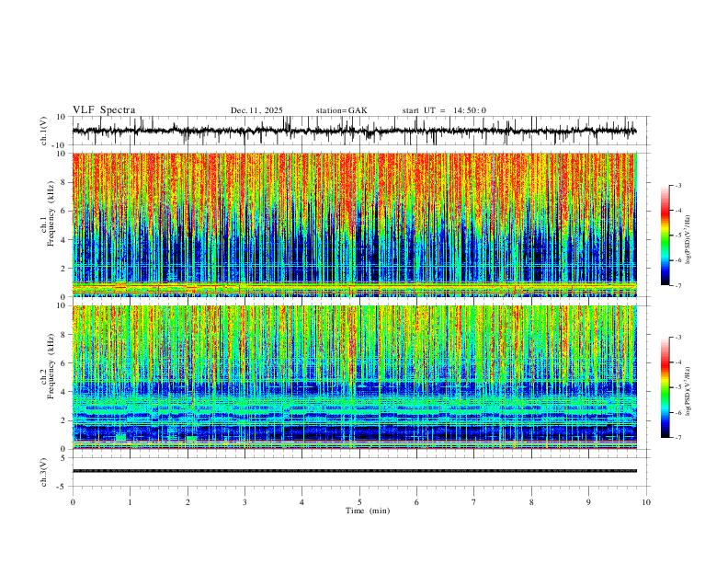Click the "VLF Spectra" plot title

(x=104, y=110)
